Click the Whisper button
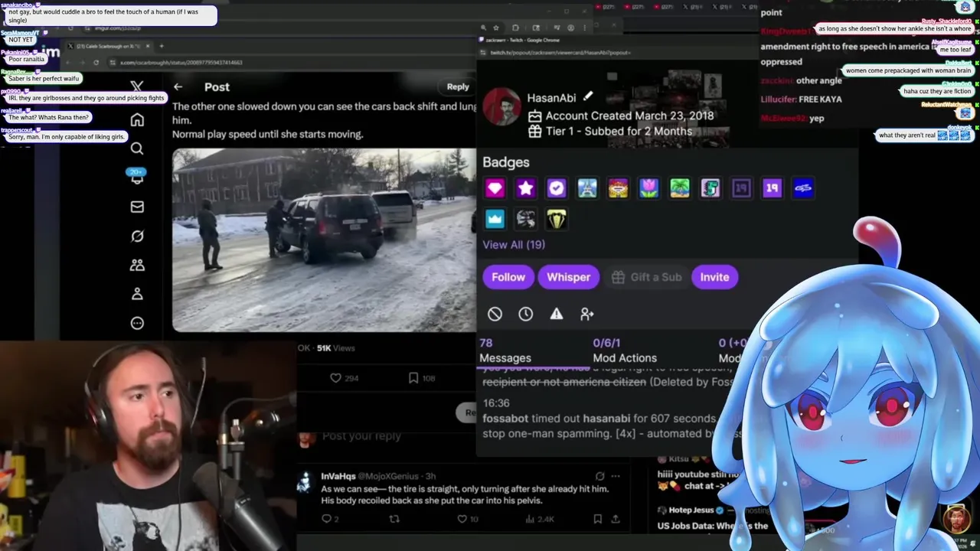The height and width of the screenshot is (551, 980). (x=568, y=277)
